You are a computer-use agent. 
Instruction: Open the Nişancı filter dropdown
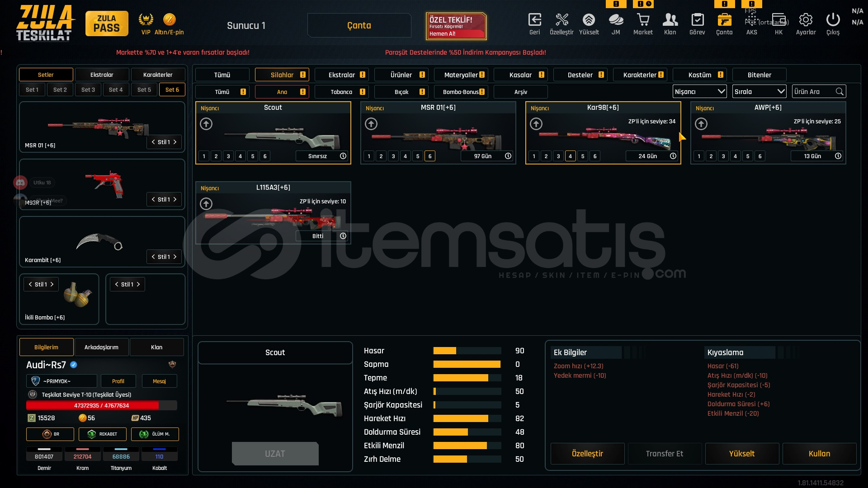pyautogui.click(x=699, y=92)
